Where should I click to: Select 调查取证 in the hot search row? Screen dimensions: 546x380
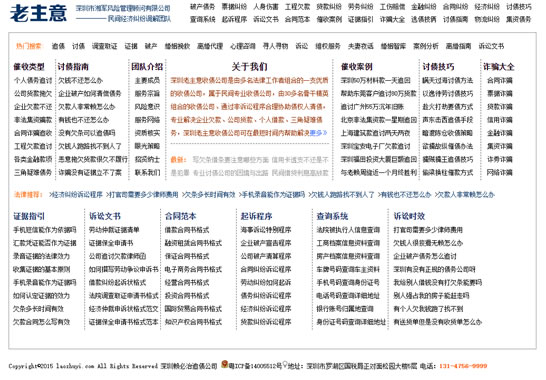coord(104,46)
